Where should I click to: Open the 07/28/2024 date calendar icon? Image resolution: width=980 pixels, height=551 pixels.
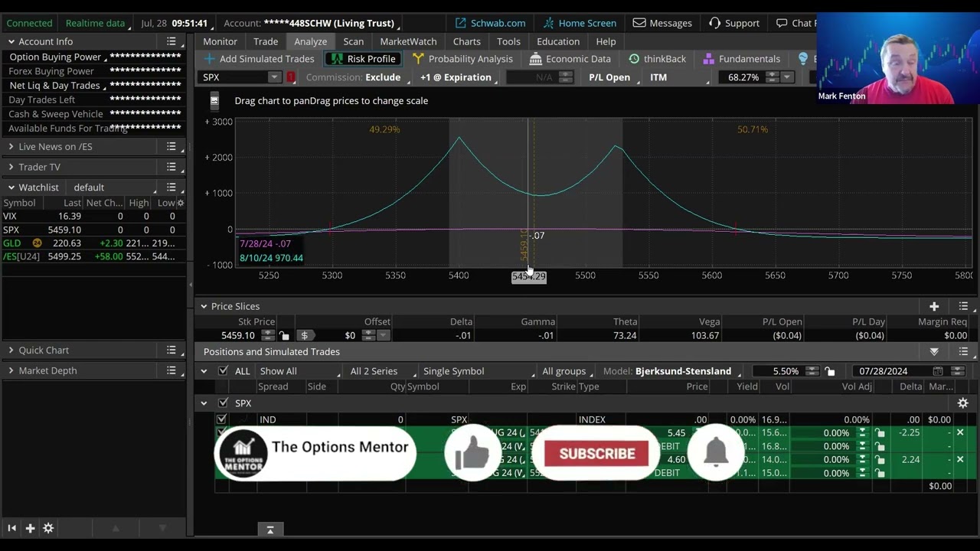point(937,371)
